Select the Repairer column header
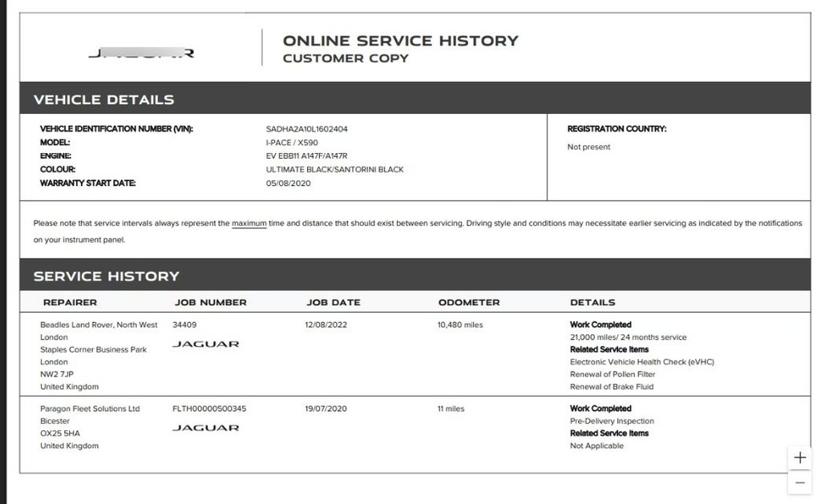 pyautogui.click(x=70, y=302)
